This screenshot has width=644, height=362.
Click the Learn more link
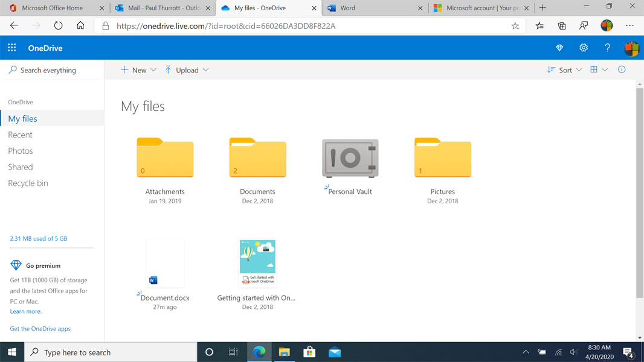pyautogui.click(x=25, y=311)
